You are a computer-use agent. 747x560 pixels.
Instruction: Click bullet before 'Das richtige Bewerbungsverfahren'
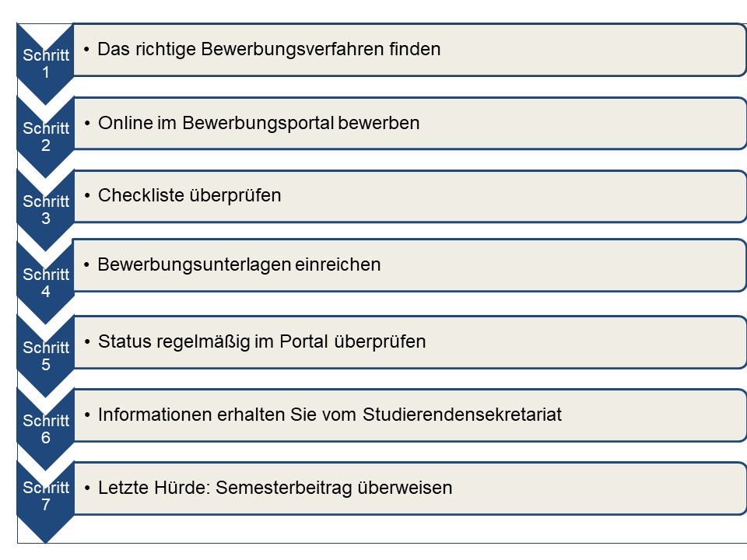(86, 49)
